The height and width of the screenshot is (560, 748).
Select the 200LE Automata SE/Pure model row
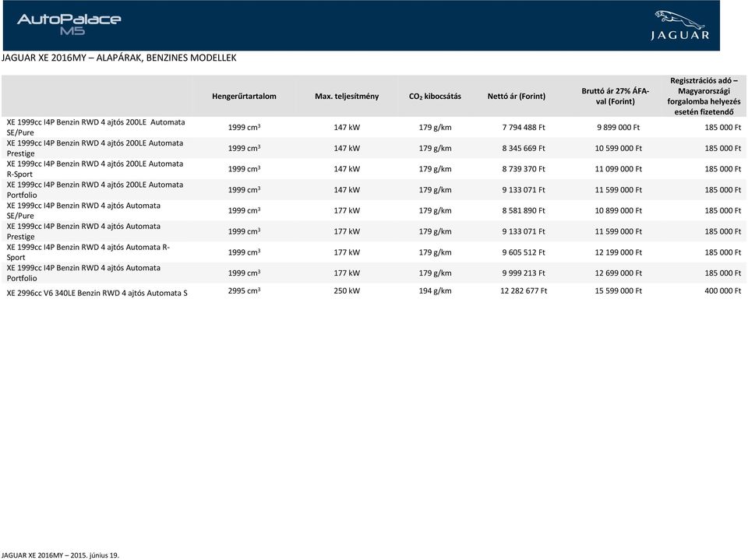tap(374, 128)
